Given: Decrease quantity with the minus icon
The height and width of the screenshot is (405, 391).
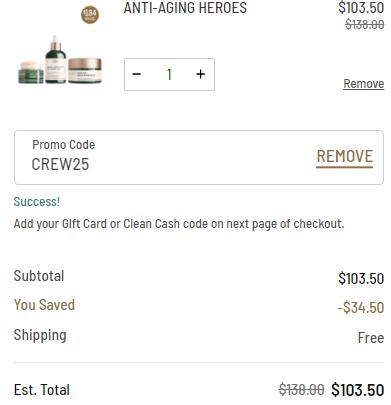Looking at the screenshot, I should pos(137,74).
